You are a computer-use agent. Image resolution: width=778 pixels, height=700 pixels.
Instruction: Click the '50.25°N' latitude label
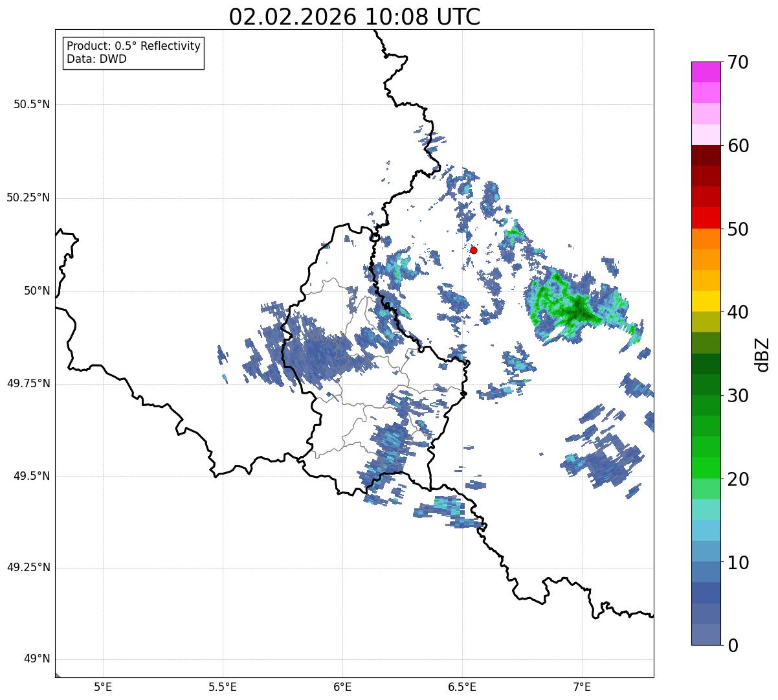[28, 198]
